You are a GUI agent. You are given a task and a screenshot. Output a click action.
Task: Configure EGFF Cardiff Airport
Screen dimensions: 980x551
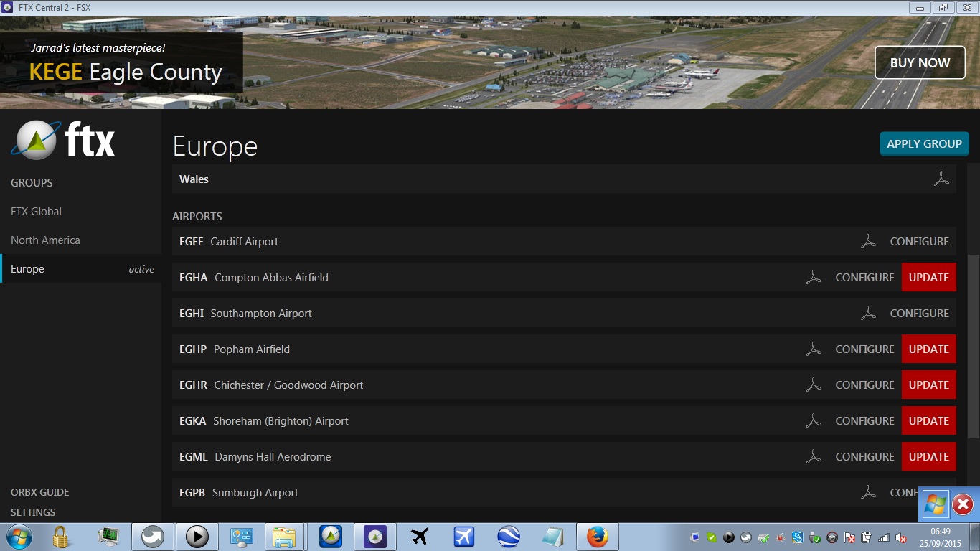pyautogui.click(x=919, y=242)
